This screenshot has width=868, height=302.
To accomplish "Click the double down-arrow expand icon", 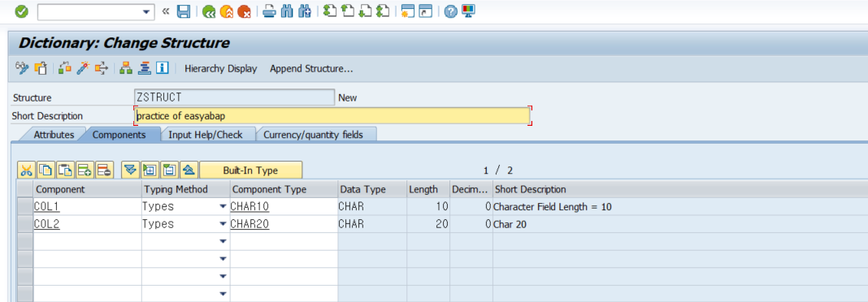I will (x=130, y=170).
